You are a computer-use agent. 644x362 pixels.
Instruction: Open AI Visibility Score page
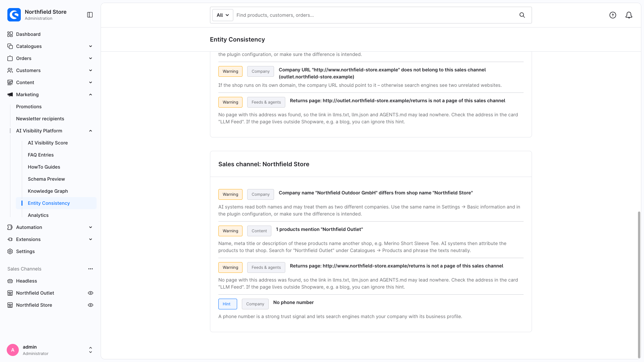[48, 143]
